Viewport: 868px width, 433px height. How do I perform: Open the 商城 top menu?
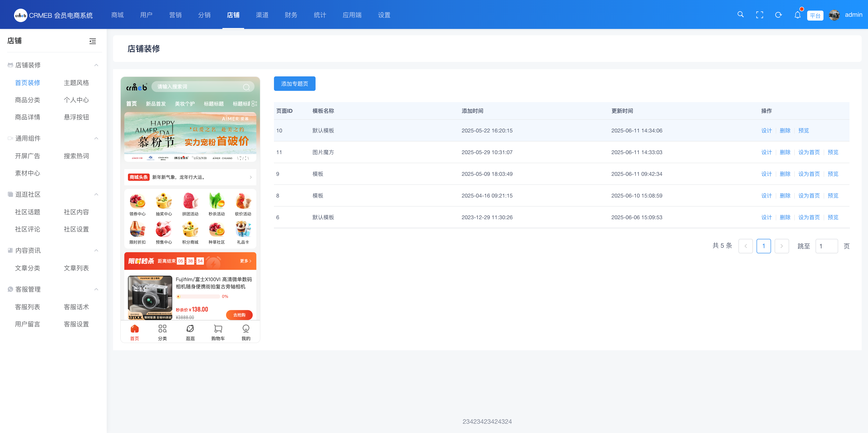pyautogui.click(x=118, y=15)
